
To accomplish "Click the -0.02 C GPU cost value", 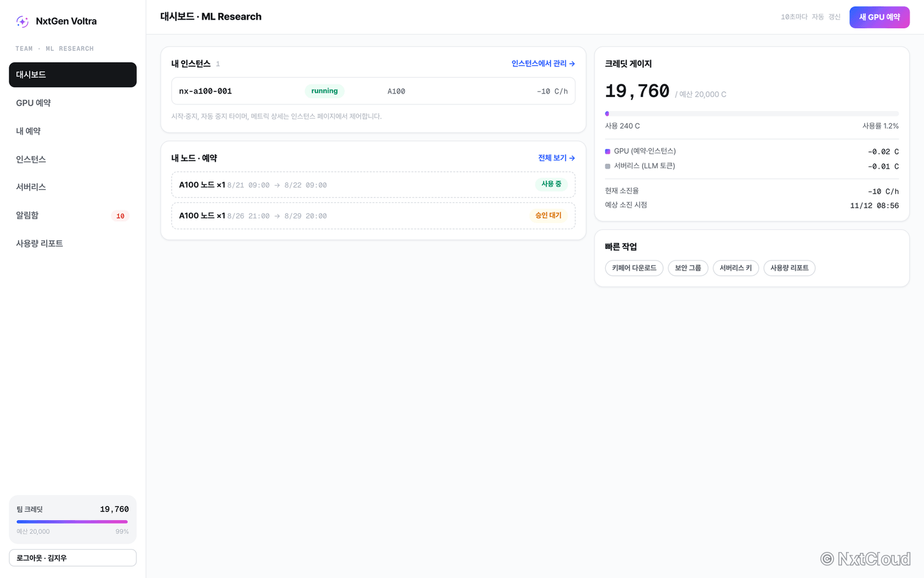I will (883, 152).
